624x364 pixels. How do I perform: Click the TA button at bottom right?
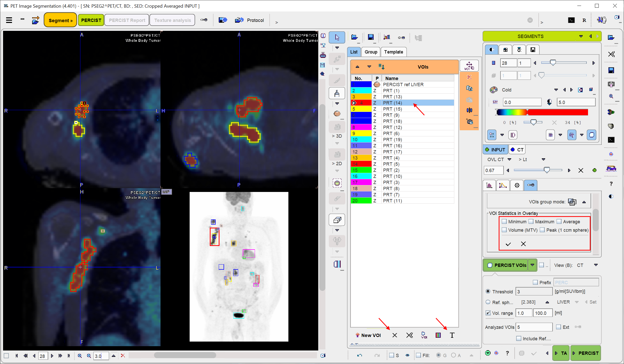tap(561, 353)
